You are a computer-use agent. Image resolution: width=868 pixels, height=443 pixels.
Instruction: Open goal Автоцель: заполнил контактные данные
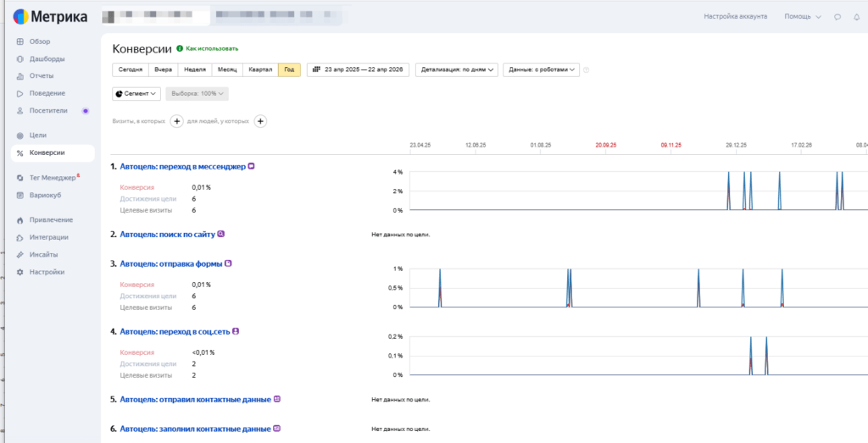196,429
